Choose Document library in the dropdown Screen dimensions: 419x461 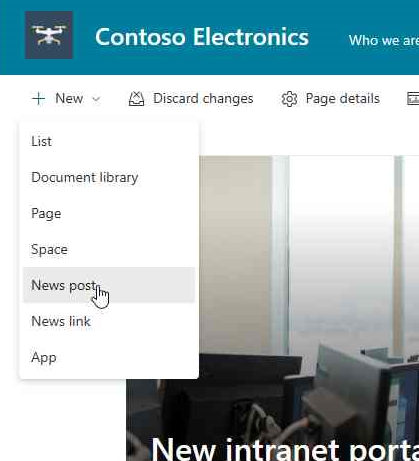pos(109,177)
